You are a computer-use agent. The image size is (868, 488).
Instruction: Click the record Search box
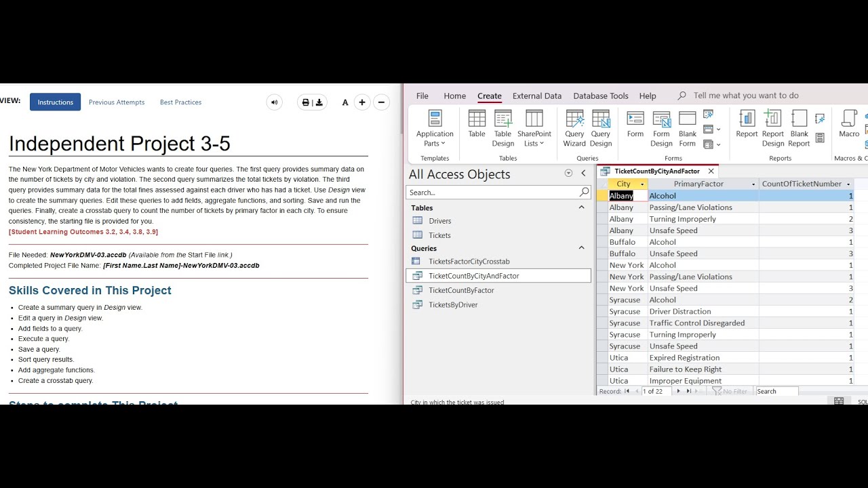tap(776, 391)
